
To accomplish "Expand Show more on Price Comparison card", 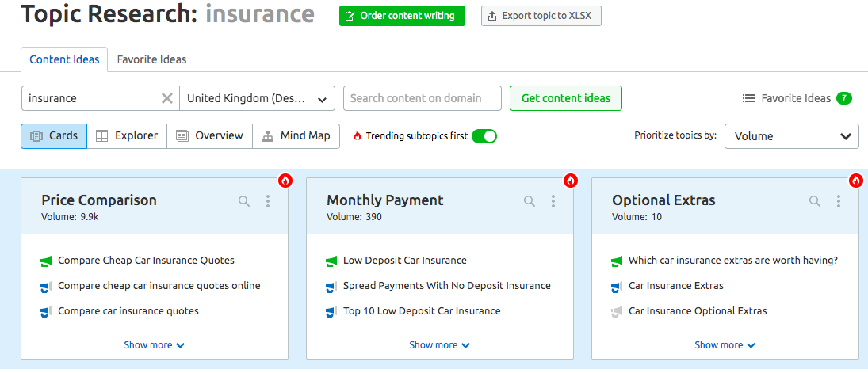I will pos(154,345).
